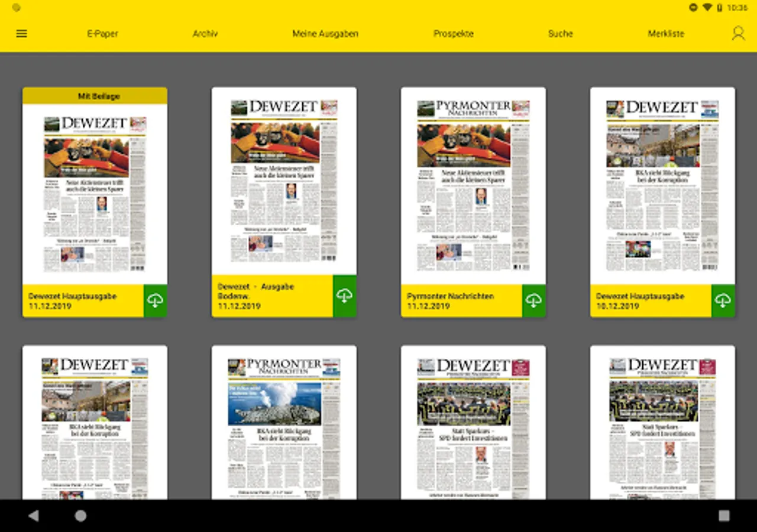The height and width of the screenshot is (532, 757).
Task: Download Dewezet Hauptausgabe 10.12.2019 via cloud icon
Action: pyautogui.click(x=723, y=301)
